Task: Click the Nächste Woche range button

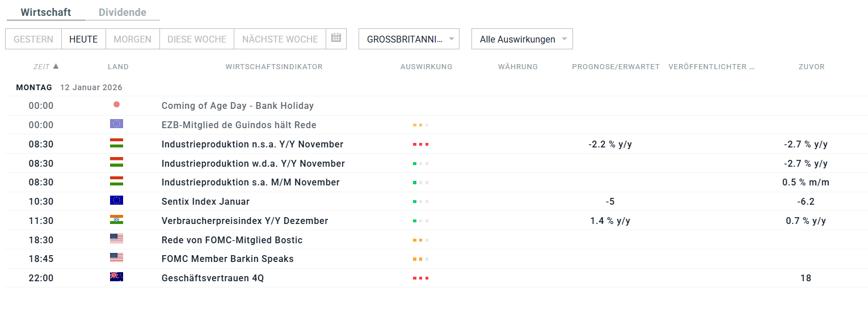Action: coord(280,39)
